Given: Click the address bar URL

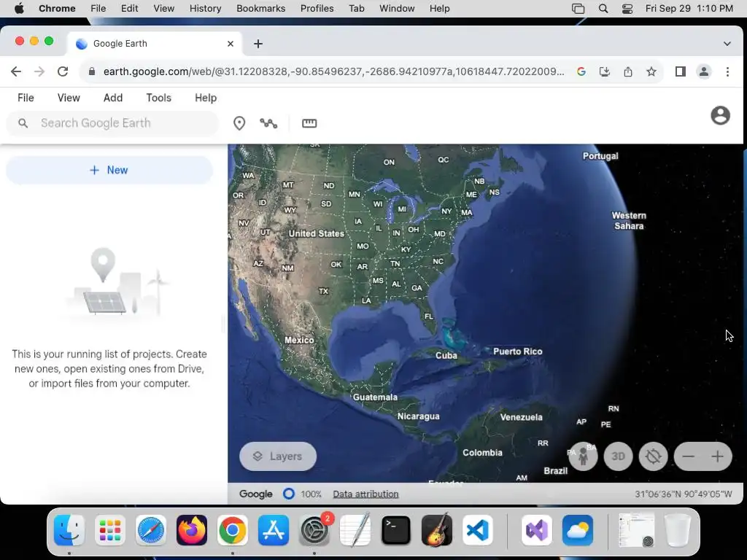Looking at the screenshot, I should pyautogui.click(x=333, y=71).
